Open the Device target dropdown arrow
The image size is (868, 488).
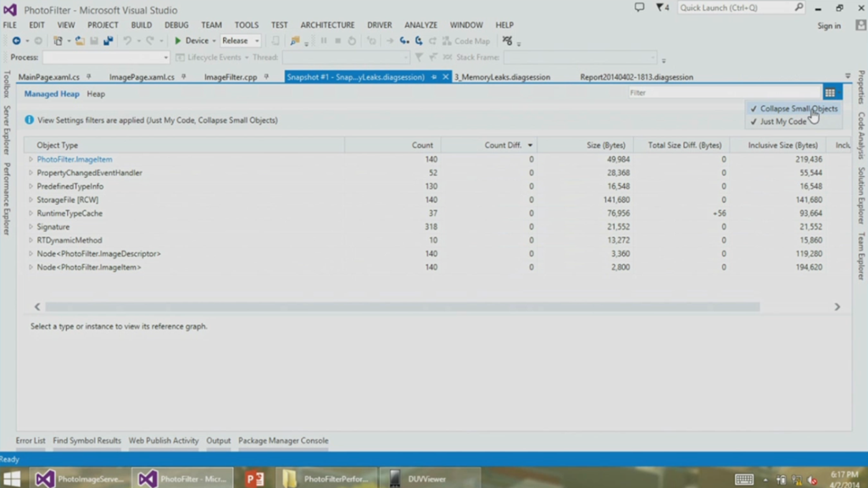[214, 41]
